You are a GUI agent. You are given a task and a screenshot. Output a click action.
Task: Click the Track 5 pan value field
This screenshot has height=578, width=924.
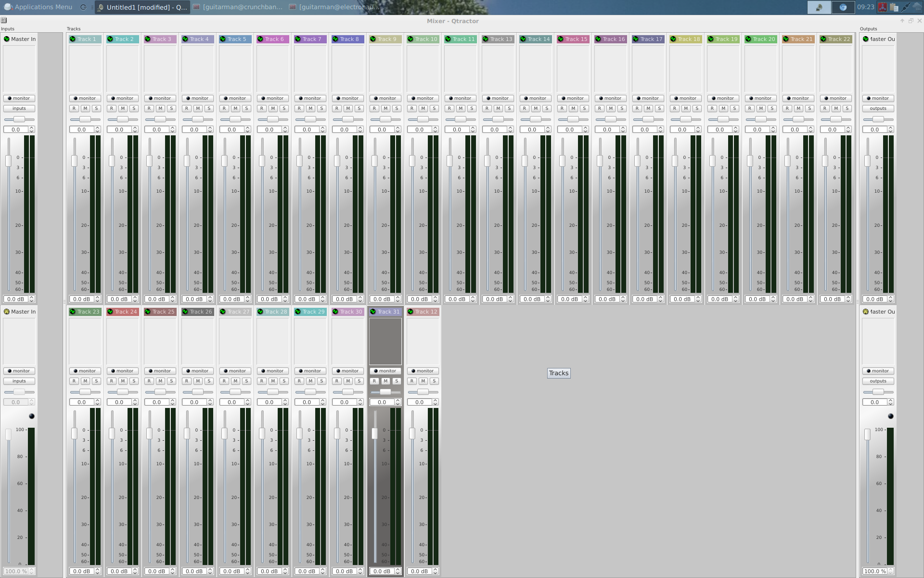coord(232,130)
